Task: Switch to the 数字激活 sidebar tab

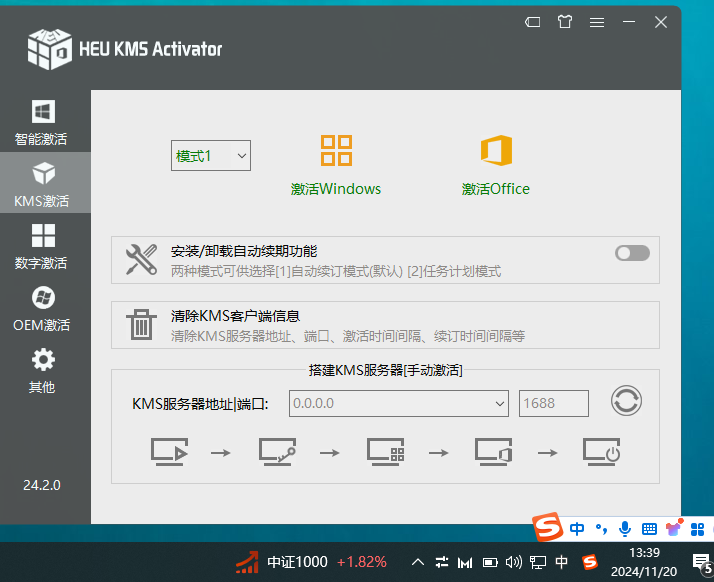Action: [42, 246]
